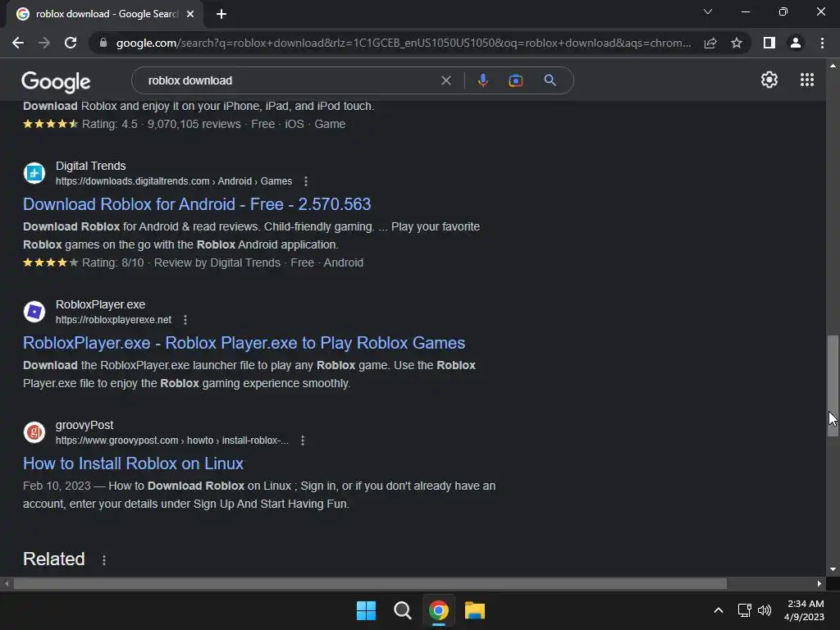Open Windows taskbar search

[x=402, y=610]
